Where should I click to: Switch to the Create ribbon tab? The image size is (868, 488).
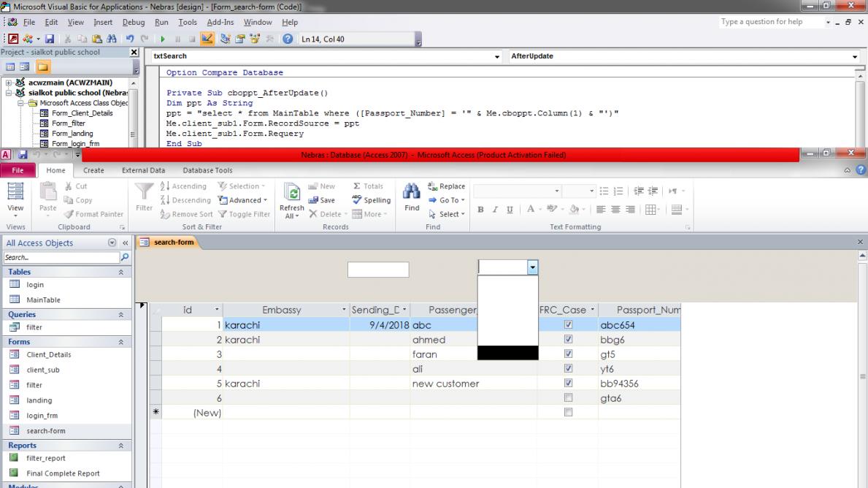[93, 170]
